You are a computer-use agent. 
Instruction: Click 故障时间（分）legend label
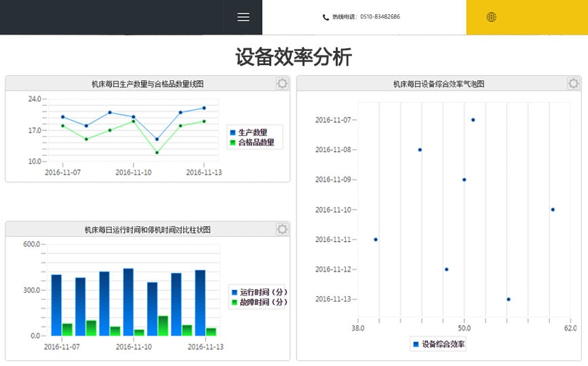(264, 302)
